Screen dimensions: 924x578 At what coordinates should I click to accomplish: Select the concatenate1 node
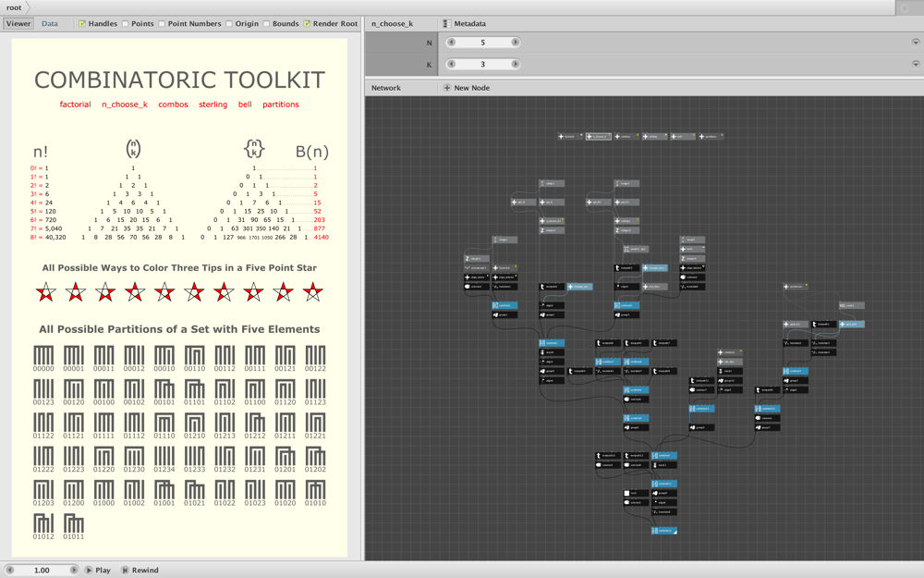tap(477, 268)
